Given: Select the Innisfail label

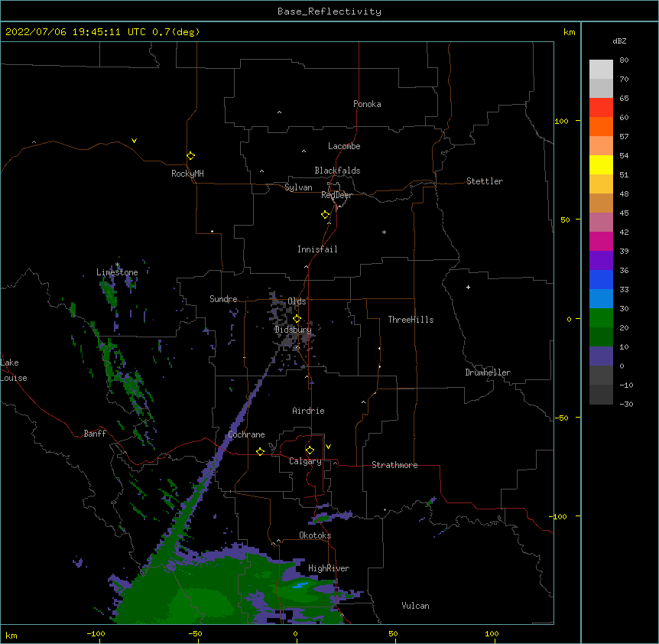Looking at the screenshot, I should pos(317,249).
